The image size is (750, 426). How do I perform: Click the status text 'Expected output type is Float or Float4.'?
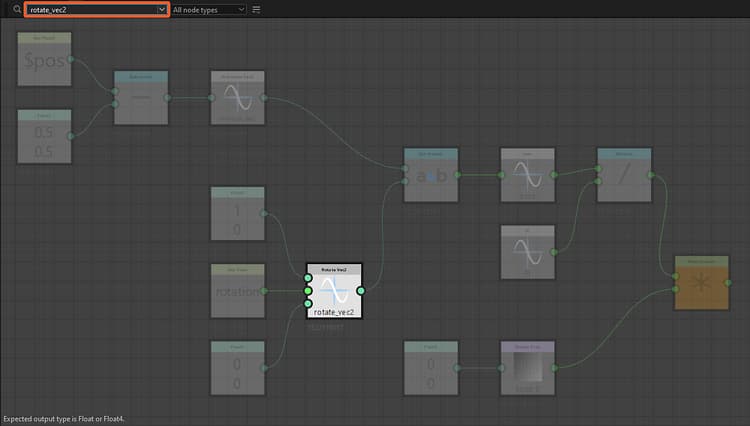64,419
